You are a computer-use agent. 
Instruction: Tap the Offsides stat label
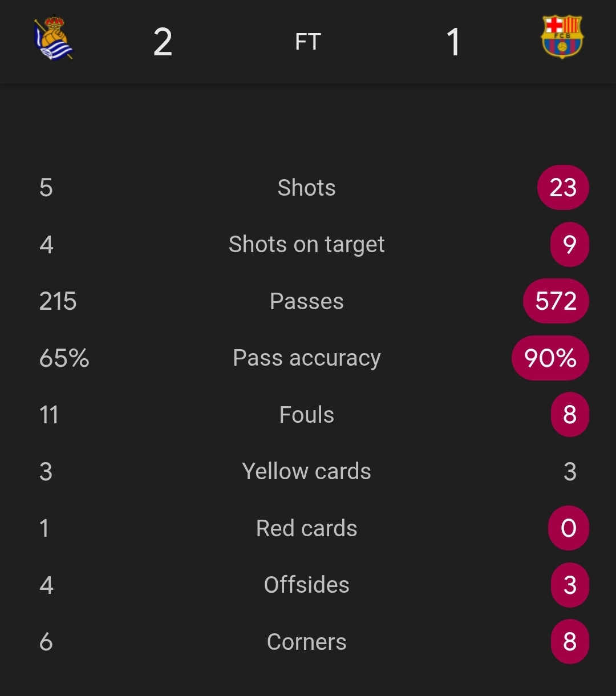(x=307, y=585)
